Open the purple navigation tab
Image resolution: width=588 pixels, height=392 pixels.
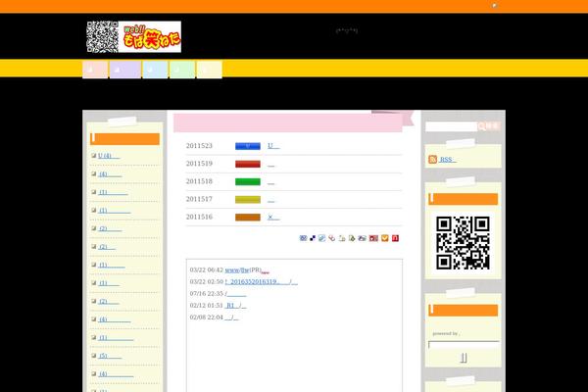coord(125,70)
